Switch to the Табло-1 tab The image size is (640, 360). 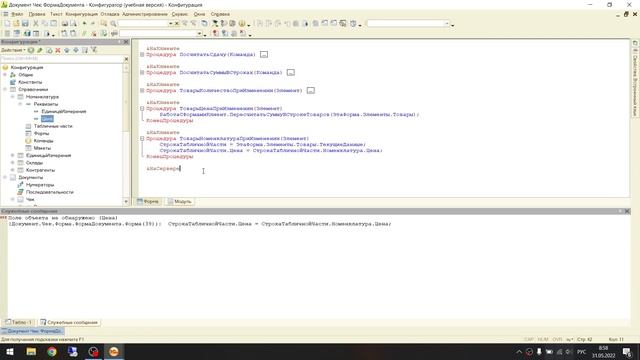(19, 322)
